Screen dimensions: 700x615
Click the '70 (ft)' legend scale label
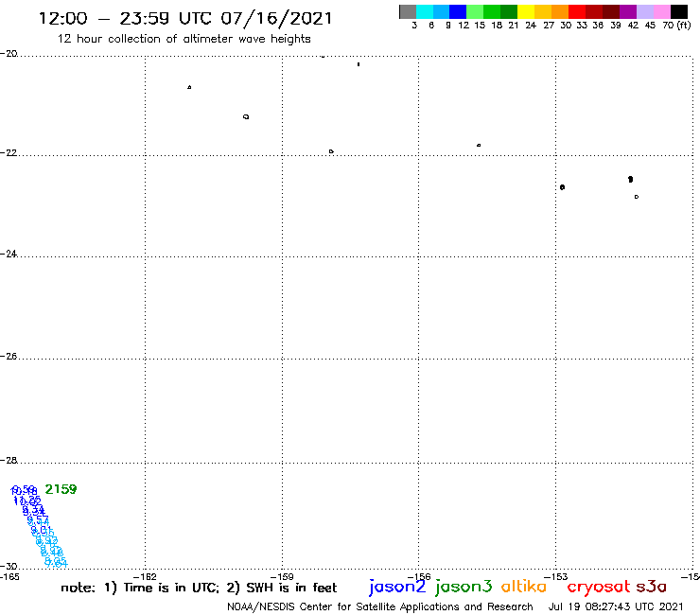click(676, 26)
